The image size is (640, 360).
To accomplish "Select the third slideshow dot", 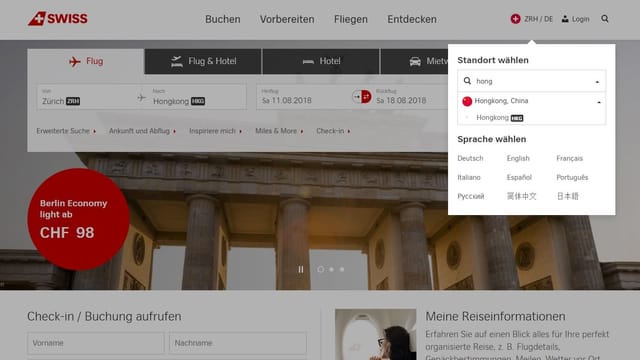I will click(x=342, y=269).
